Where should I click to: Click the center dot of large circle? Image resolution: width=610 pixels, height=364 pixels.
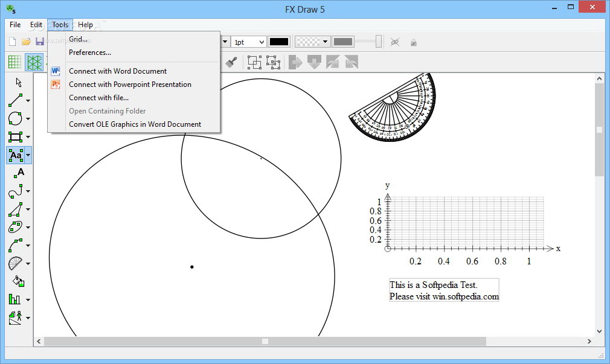[192, 267]
